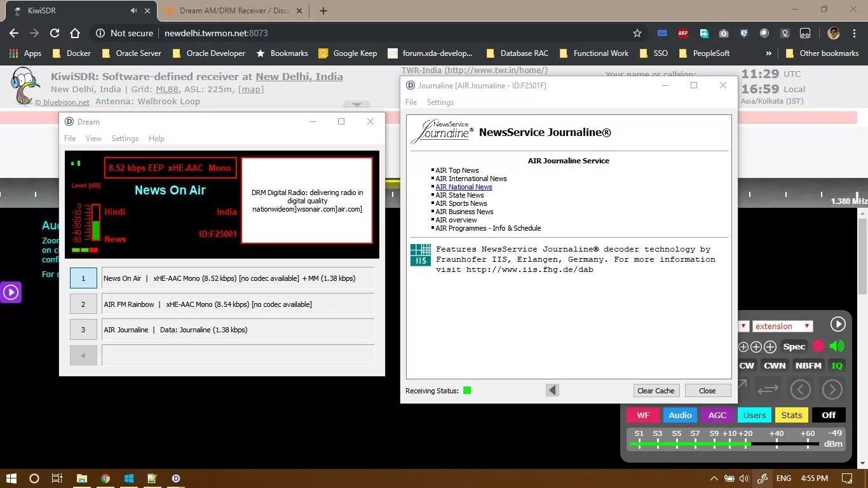The width and height of the screenshot is (868, 488).
Task: Open the Docker bookmark folder
Action: click(x=71, y=53)
